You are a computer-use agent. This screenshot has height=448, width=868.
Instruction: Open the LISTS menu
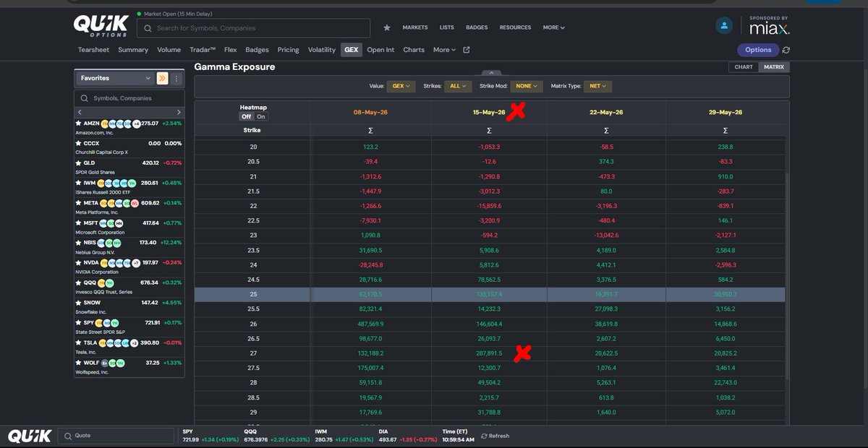pyautogui.click(x=447, y=27)
